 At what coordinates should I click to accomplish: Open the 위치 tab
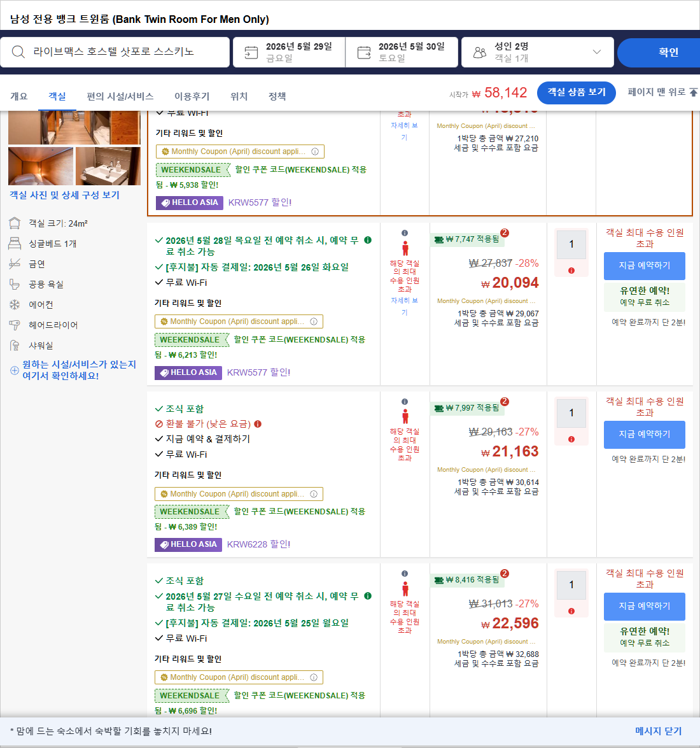[239, 96]
